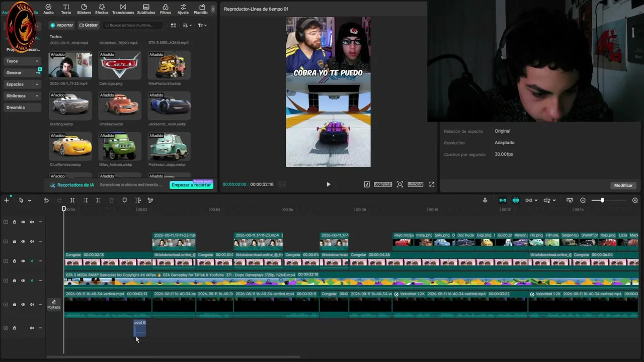The image size is (644, 362).
Task: Click the Empezar a recortar button
Action: (x=191, y=185)
